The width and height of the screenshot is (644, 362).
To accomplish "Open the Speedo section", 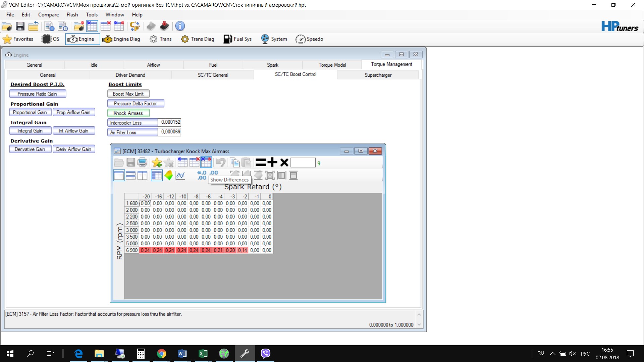I will pos(309,39).
